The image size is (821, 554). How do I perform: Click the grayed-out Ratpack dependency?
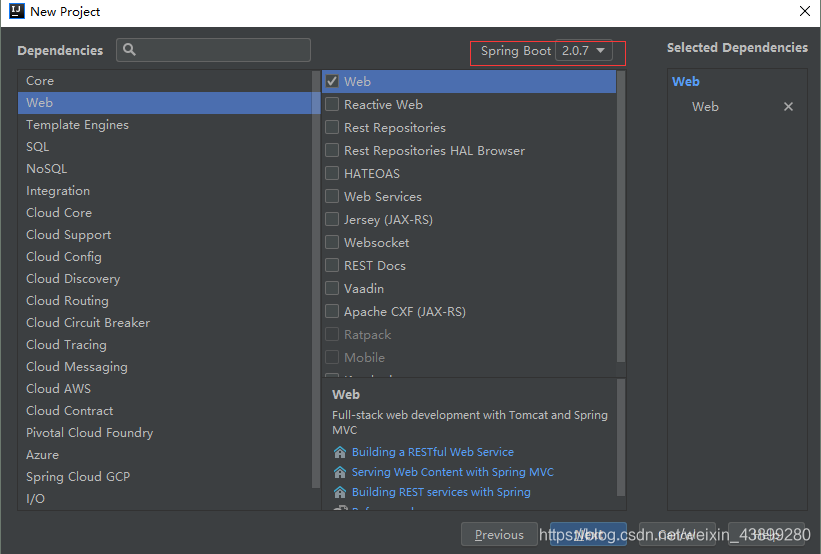[367, 335]
